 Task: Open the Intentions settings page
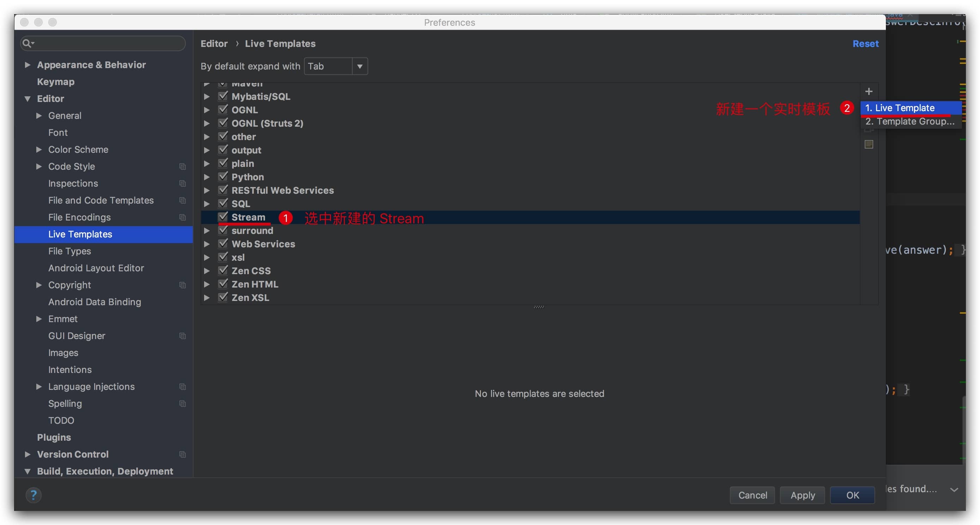coord(70,370)
